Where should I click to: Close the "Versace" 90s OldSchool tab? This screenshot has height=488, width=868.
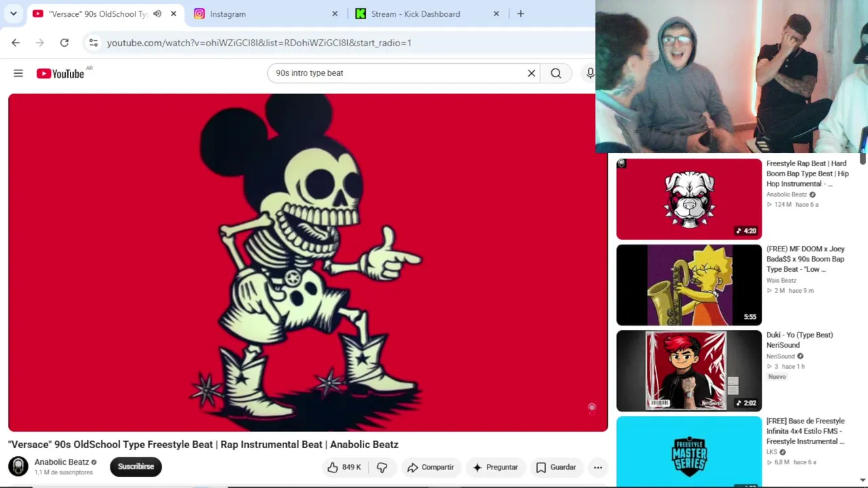pyautogui.click(x=174, y=14)
